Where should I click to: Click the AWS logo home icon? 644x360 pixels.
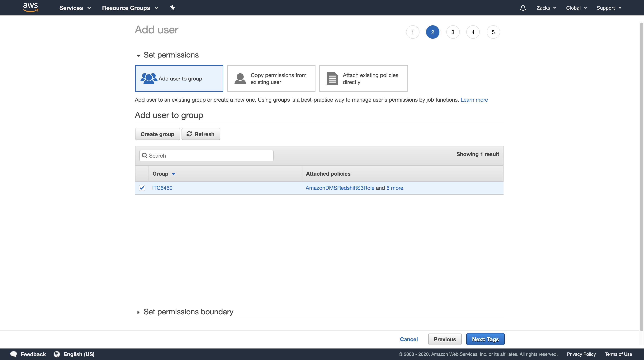[x=30, y=7]
